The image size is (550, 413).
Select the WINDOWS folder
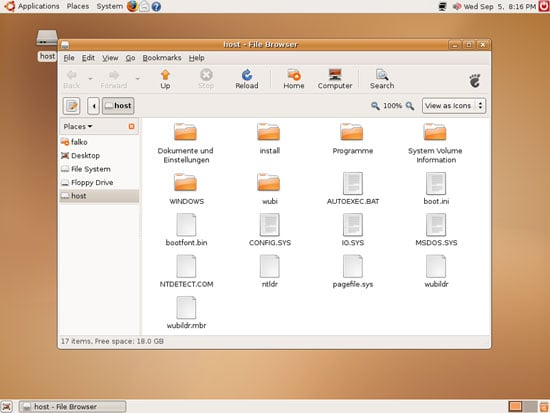click(186, 189)
